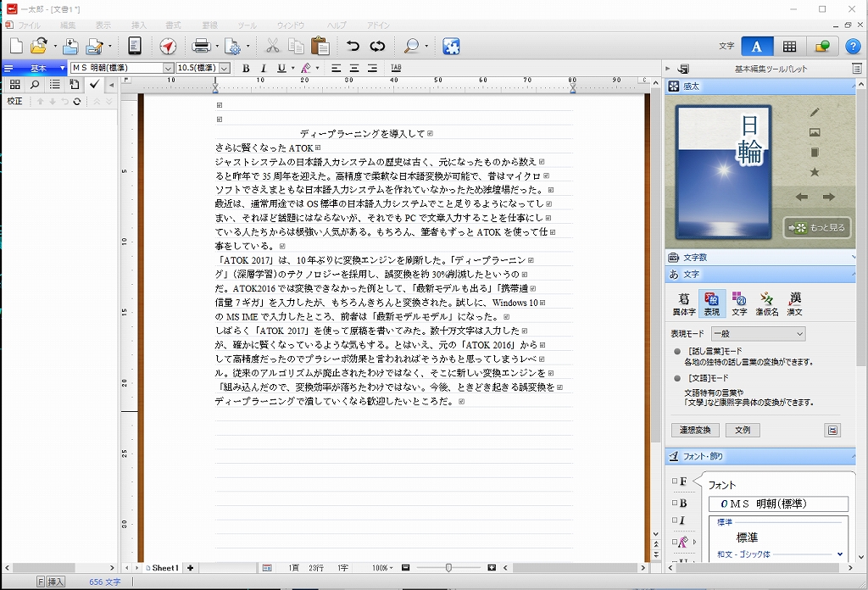Center-align text with the alignment icon
Screen dimensions: 868x590
coord(354,68)
